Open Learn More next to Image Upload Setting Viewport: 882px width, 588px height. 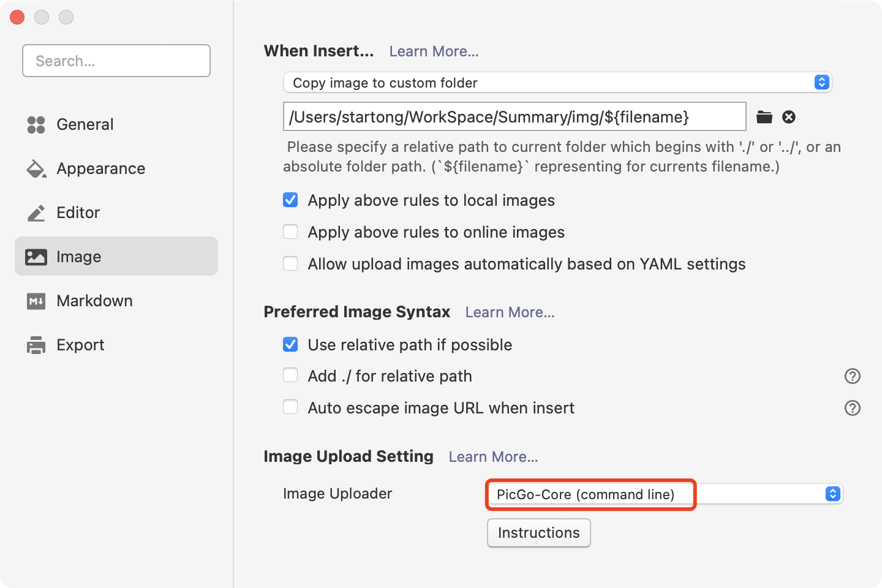(x=493, y=457)
